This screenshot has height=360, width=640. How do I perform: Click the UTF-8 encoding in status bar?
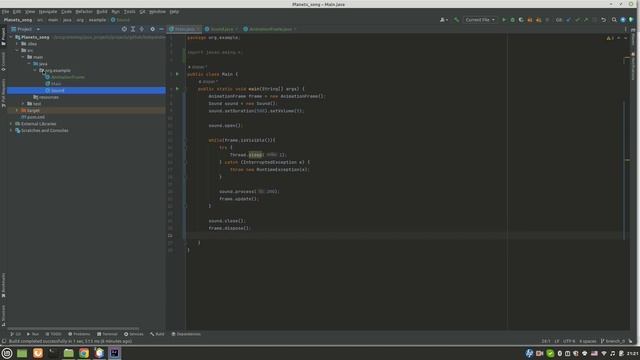pos(569,341)
